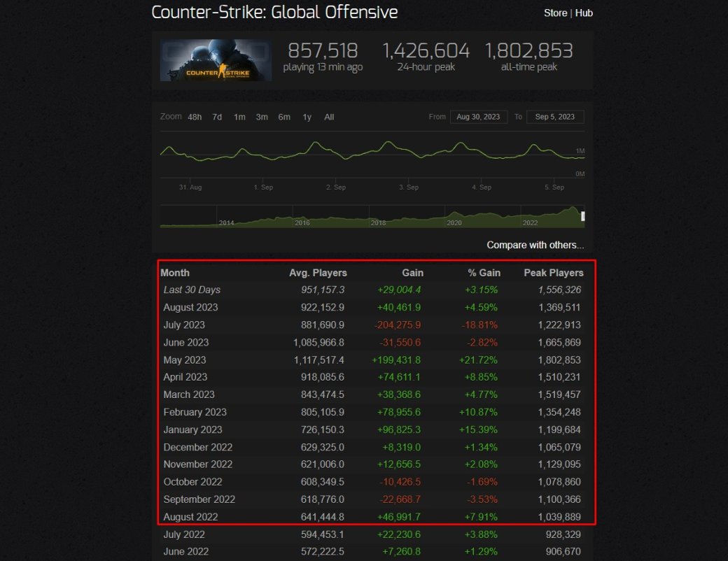Screen dimensions: 728x561
Task: Open Compare with others link
Action: pos(535,245)
